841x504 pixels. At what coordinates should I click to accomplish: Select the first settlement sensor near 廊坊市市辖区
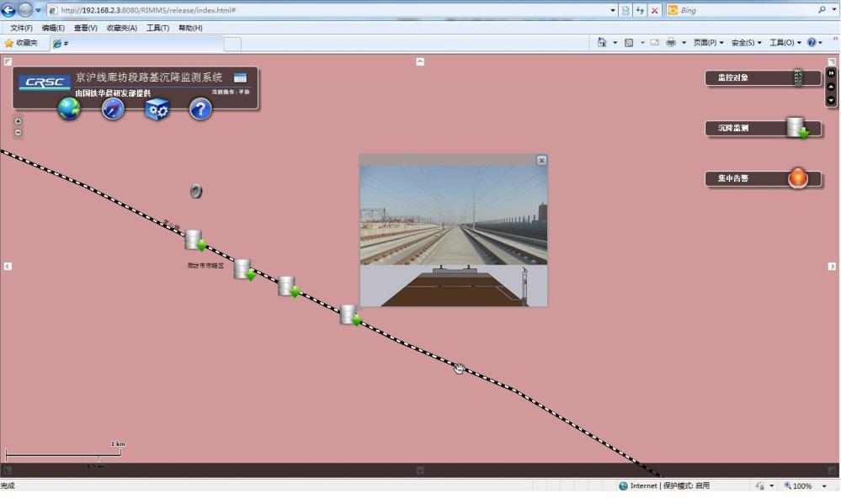click(x=194, y=241)
